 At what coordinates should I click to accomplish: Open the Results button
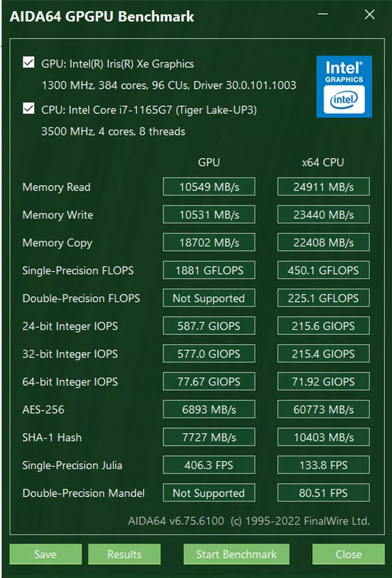(124, 554)
